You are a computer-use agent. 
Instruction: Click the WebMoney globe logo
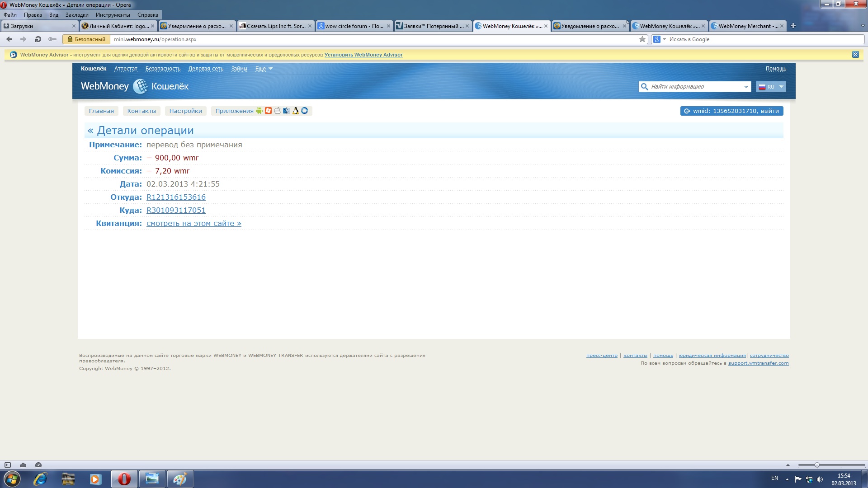(x=140, y=86)
